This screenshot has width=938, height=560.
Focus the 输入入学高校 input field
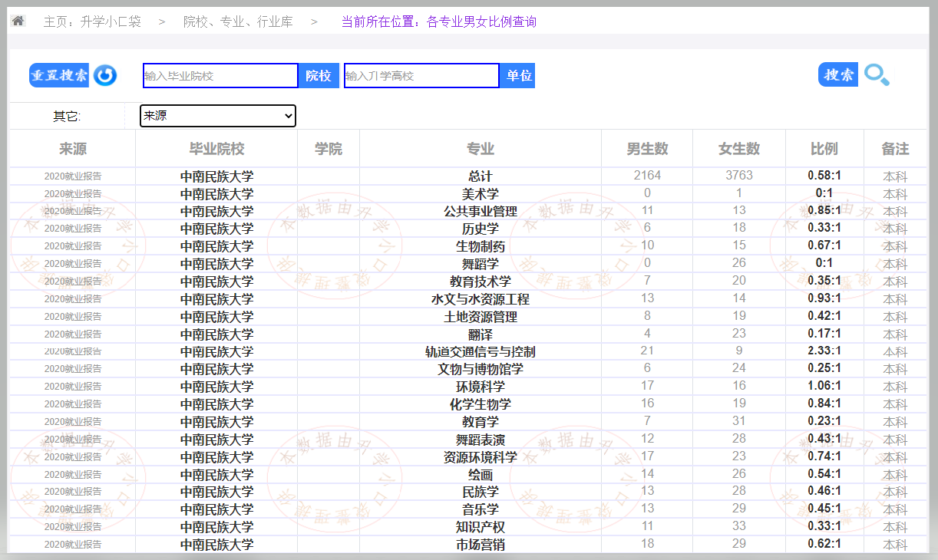tap(421, 76)
